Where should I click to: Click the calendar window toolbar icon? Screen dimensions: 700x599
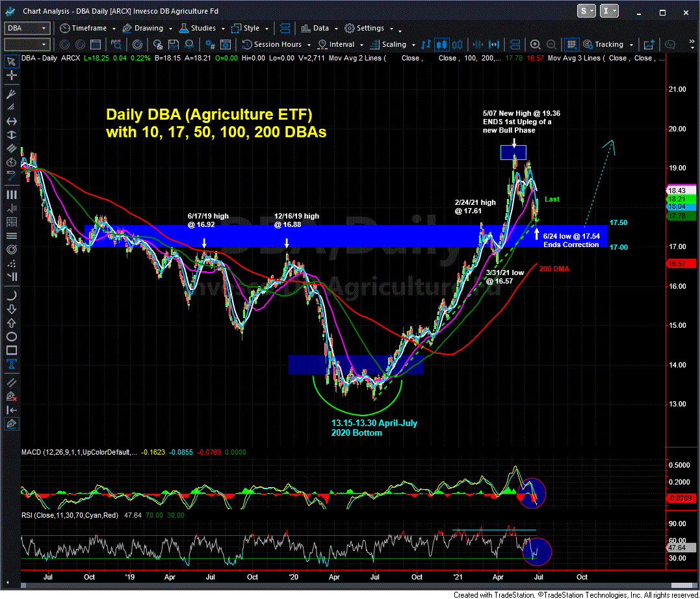tap(95, 44)
